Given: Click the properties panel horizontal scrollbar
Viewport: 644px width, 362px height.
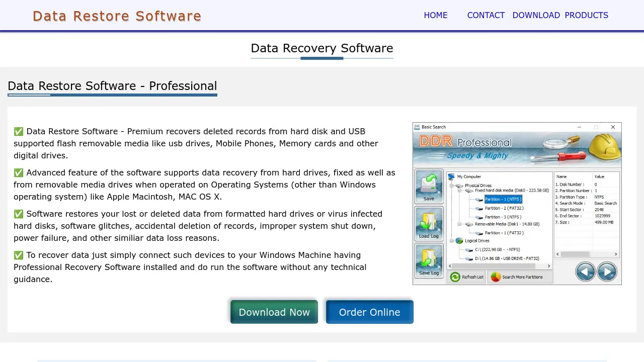Looking at the screenshot, I should click(587, 254).
